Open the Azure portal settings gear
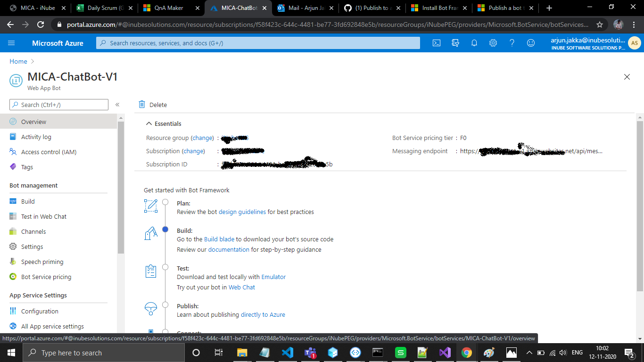 click(x=493, y=43)
